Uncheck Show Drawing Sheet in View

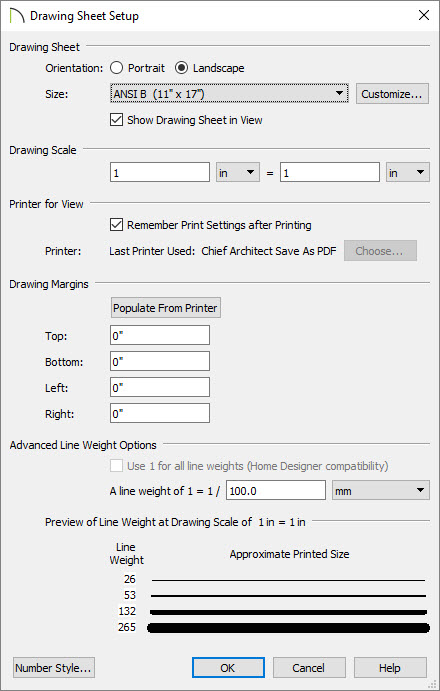[x=116, y=120]
